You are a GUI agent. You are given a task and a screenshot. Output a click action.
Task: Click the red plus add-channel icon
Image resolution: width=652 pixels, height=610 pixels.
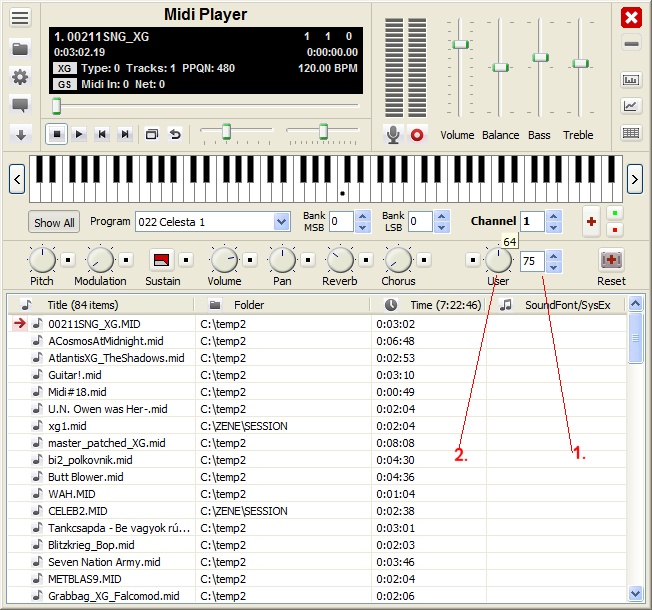[x=591, y=222]
